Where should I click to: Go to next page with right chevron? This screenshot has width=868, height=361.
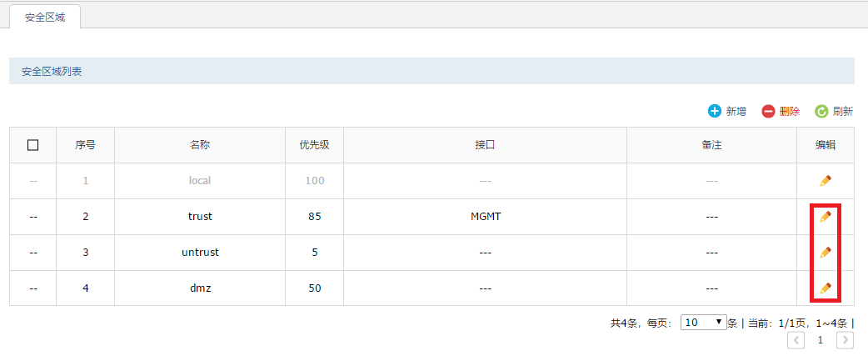click(x=845, y=340)
